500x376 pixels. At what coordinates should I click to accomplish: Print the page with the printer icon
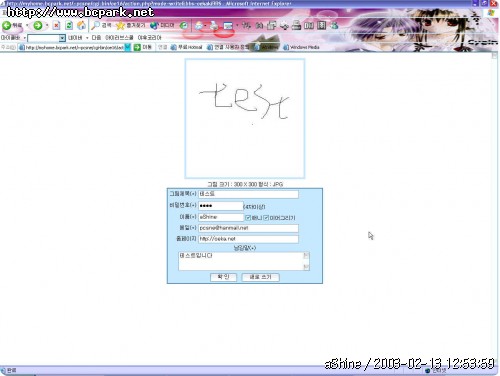click(x=214, y=25)
